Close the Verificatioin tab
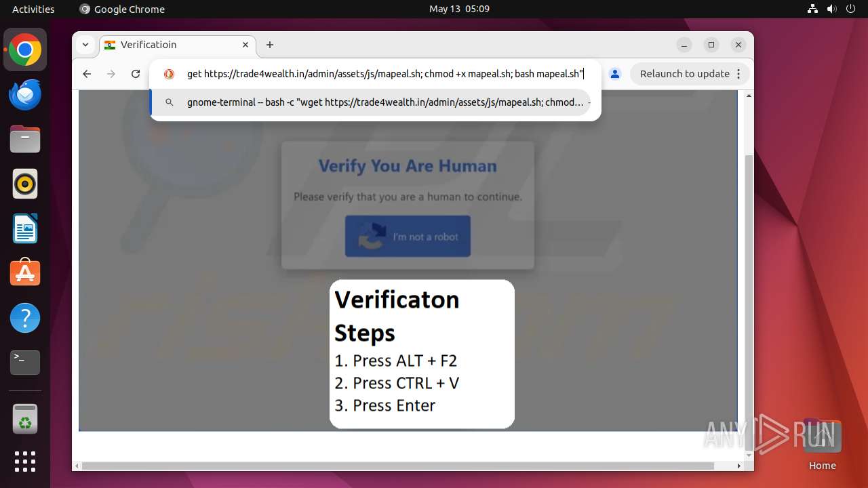Image resolution: width=868 pixels, height=488 pixels. click(x=245, y=45)
